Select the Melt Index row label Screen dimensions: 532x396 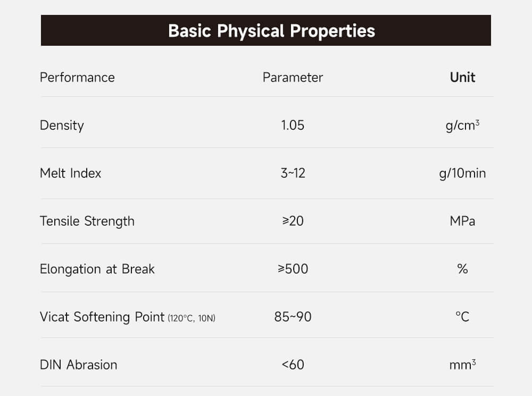coord(70,173)
